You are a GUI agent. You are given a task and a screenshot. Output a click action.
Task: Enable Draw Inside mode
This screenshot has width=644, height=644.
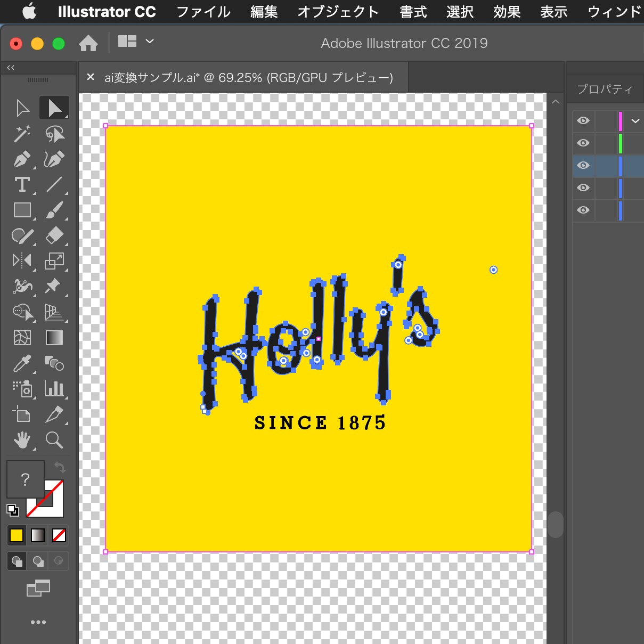coord(59,561)
